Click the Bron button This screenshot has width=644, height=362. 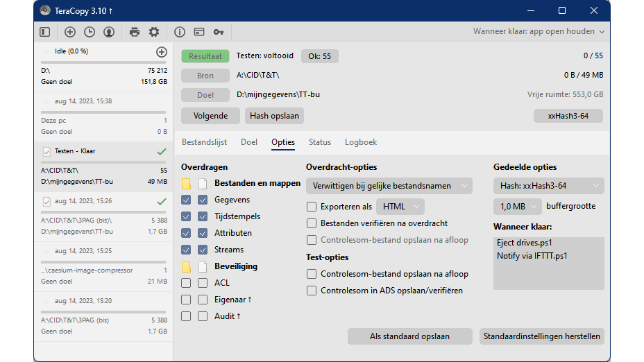205,76
